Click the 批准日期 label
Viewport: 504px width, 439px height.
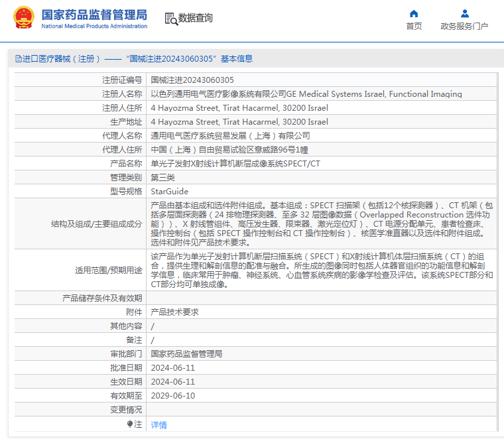(126, 368)
